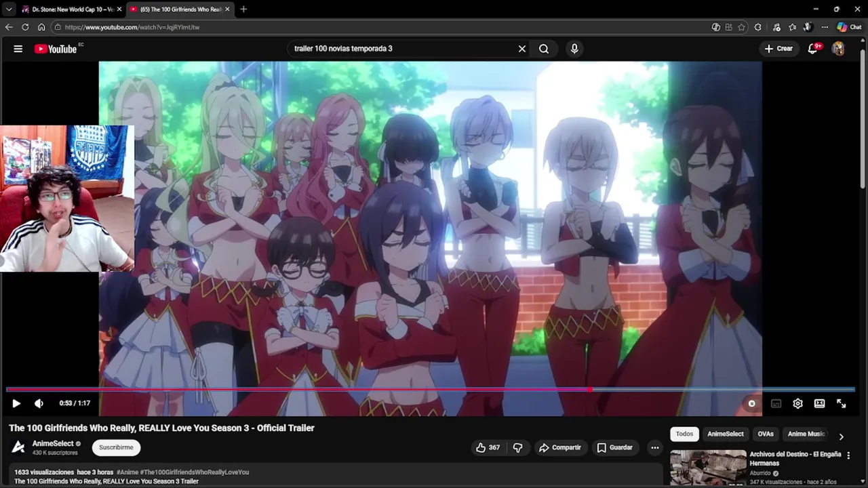Click the video title text below player
Image resolution: width=868 pixels, height=488 pixels.
(x=161, y=428)
